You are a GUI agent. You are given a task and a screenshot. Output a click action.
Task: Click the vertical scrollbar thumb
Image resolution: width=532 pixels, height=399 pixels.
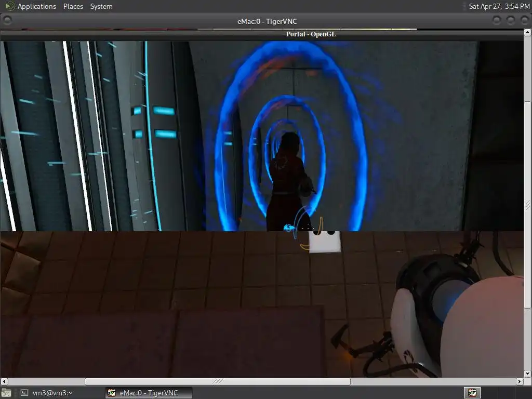point(527,205)
